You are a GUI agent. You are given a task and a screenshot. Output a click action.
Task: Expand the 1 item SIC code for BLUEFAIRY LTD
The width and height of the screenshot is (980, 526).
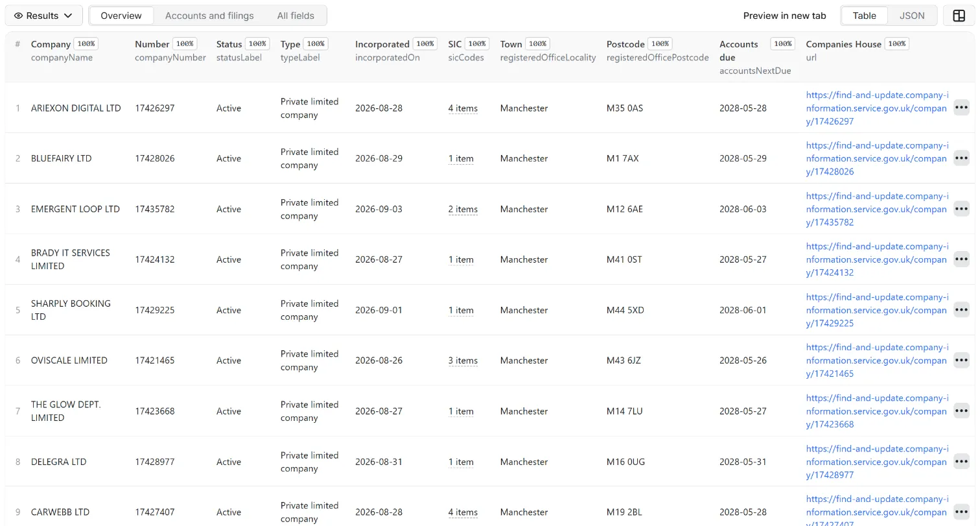pos(461,159)
